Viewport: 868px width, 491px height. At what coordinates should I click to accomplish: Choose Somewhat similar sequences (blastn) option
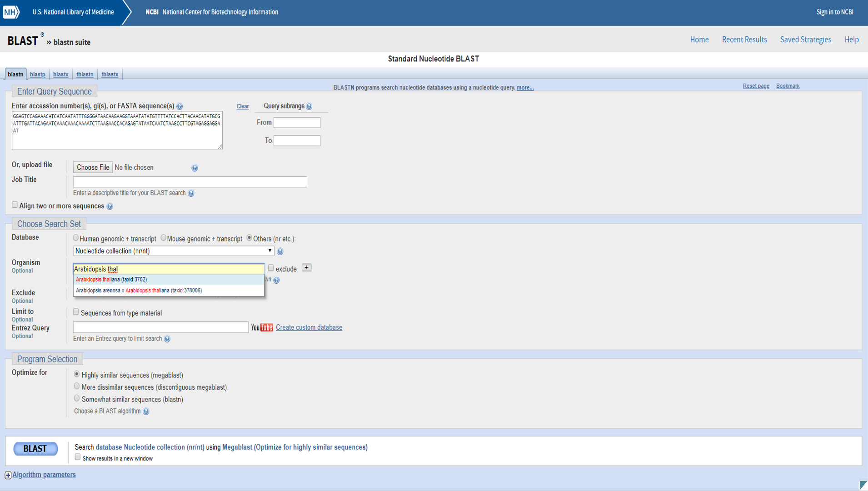[x=76, y=399]
